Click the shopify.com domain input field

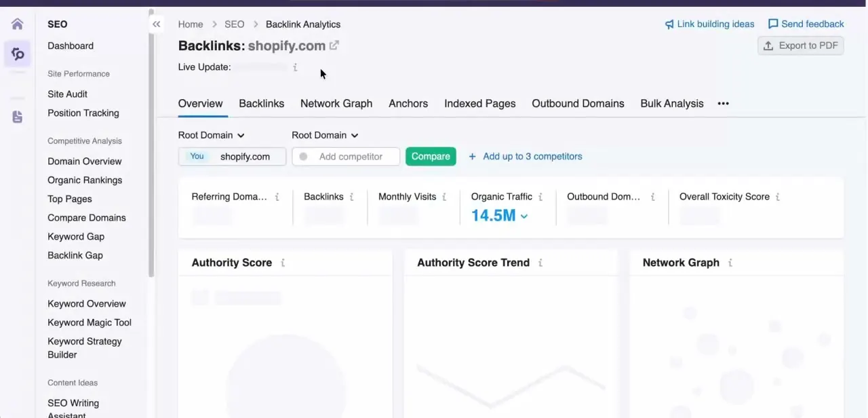(232, 156)
